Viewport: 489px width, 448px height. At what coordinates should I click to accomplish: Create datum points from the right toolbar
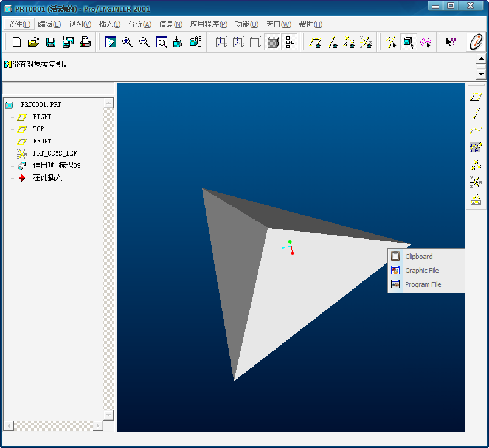coord(476,164)
